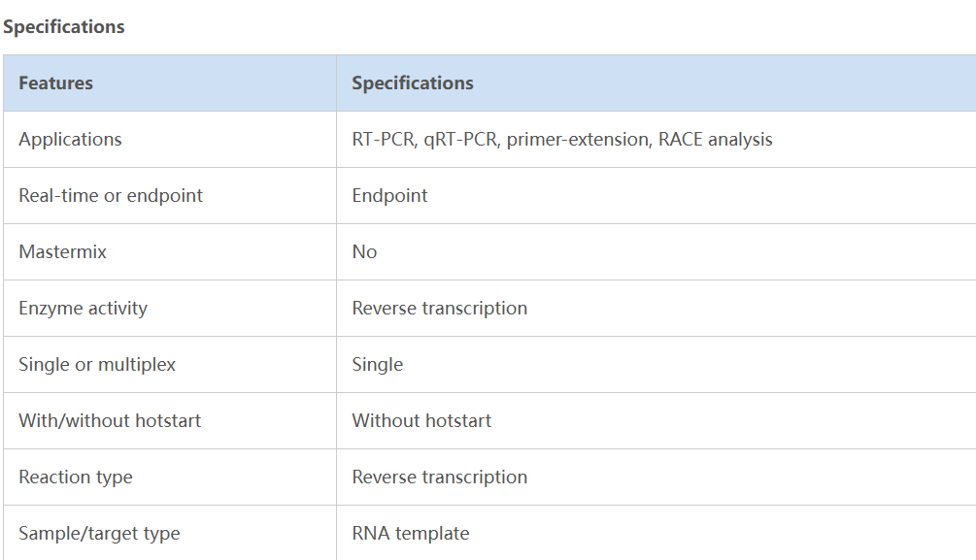Screen dimensions: 976x560
Task: Click the Specifications section heading
Action: (x=64, y=26)
